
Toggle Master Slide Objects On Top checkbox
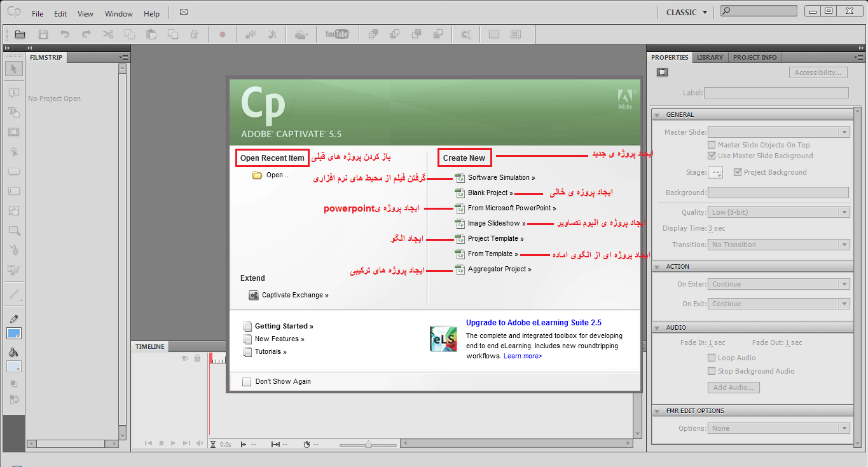click(712, 145)
